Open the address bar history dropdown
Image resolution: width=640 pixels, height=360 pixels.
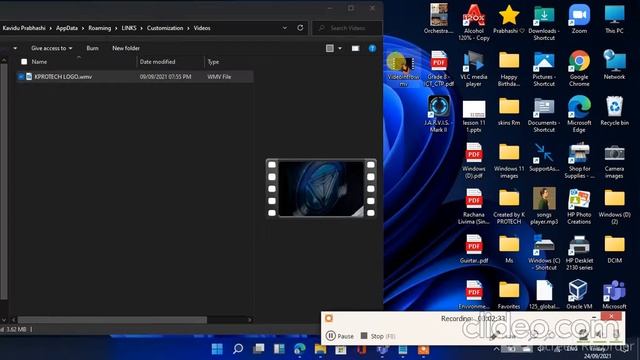point(284,28)
